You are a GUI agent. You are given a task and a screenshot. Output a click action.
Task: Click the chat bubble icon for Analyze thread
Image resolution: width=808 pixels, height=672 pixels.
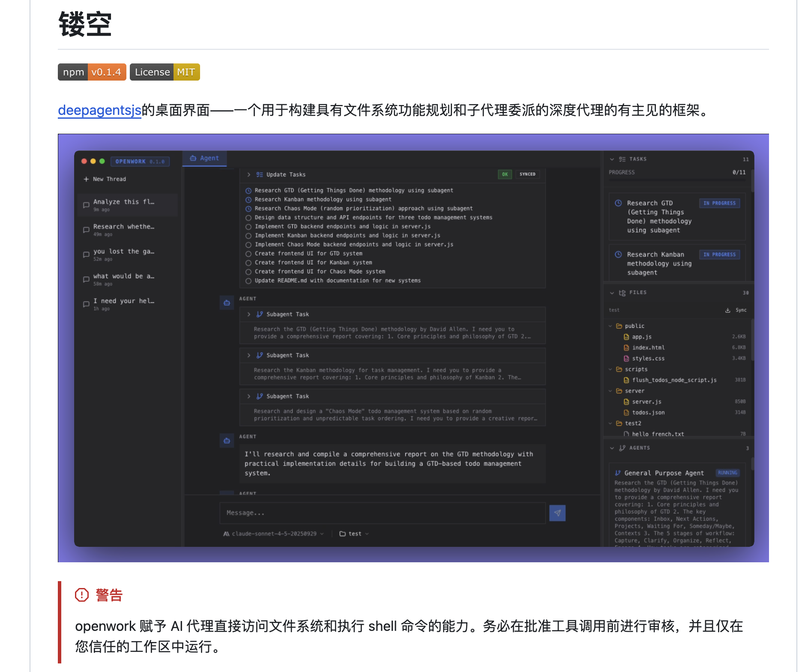click(86, 205)
